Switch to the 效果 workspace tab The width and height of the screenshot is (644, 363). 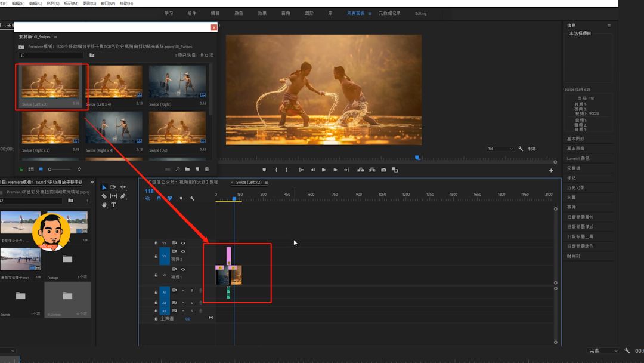pyautogui.click(x=262, y=13)
